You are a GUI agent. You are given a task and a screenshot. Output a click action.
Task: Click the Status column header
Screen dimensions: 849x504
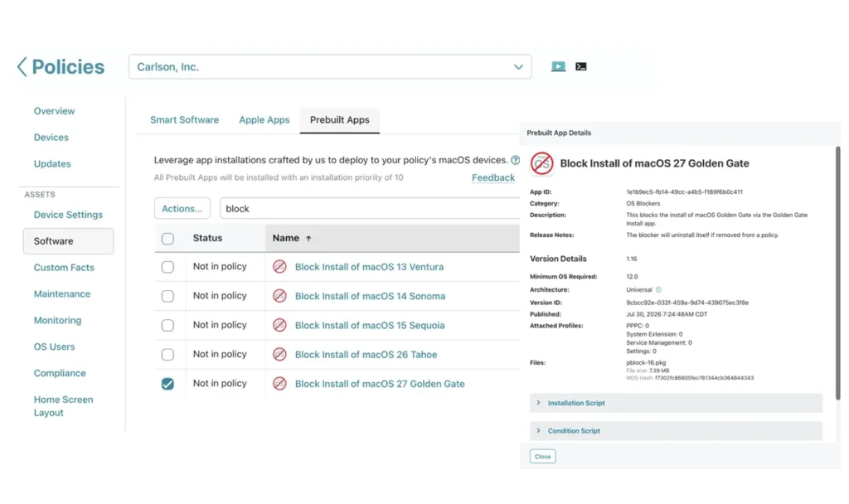pyautogui.click(x=207, y=238)
